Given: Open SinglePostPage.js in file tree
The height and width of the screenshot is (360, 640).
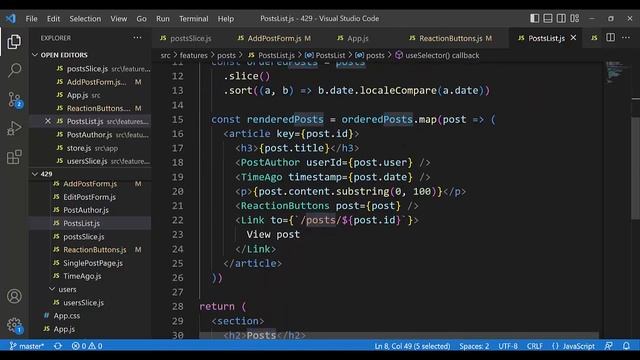Looking at the screenshot, I should [93, 263].
